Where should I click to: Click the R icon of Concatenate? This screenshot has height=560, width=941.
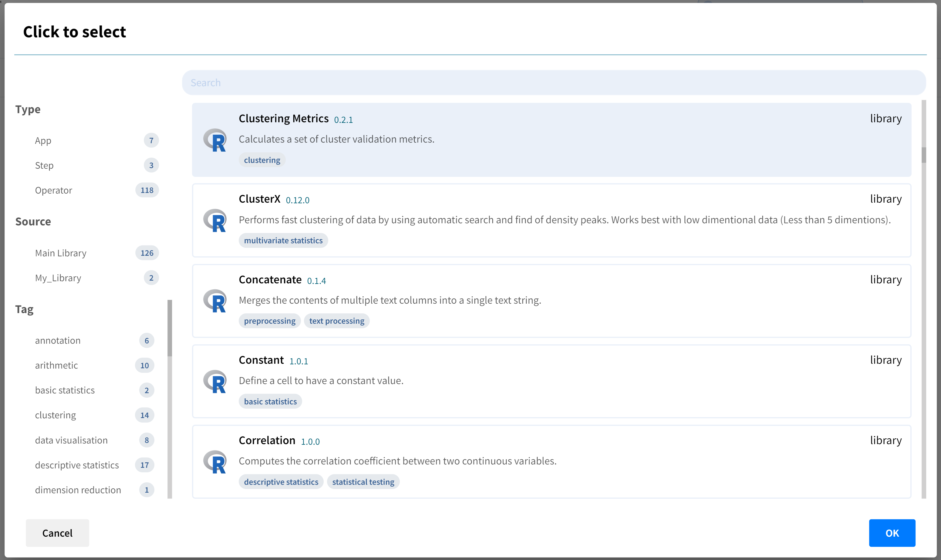(215, 301)
